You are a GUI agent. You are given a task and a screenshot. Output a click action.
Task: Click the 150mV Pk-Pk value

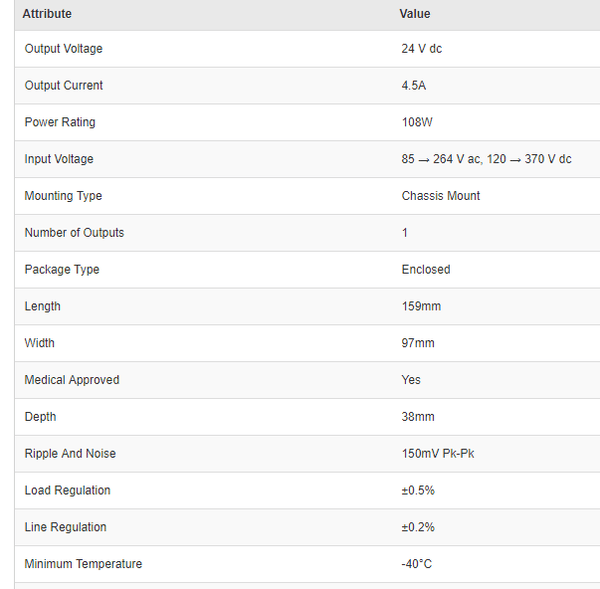pos(438,454)
